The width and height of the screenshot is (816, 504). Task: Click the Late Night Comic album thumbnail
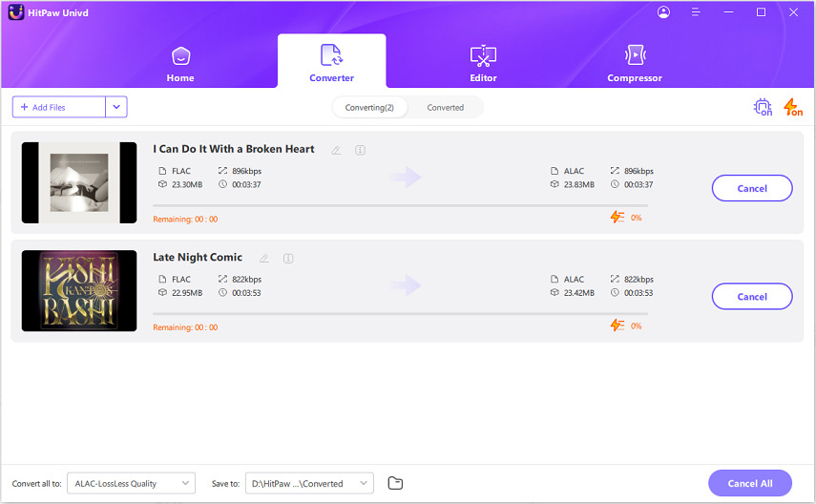[x=79, y=291]
